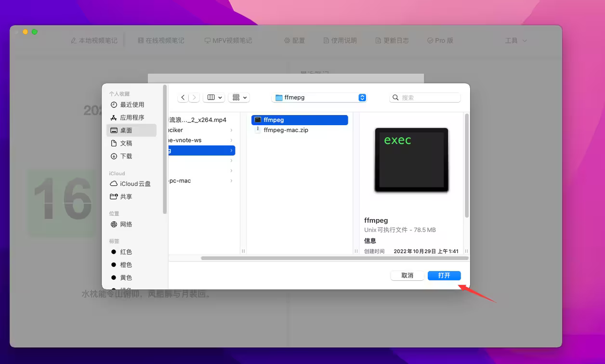Open the grid grouping options dropdown
Screen dimensions: 605x364
coord(238,97)
